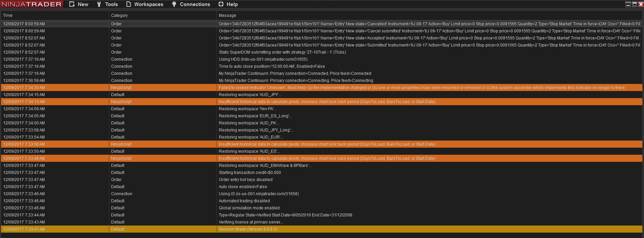
Task: Select the Session Break version 8.0.8.0 row
Action: [x=248, y=229]
